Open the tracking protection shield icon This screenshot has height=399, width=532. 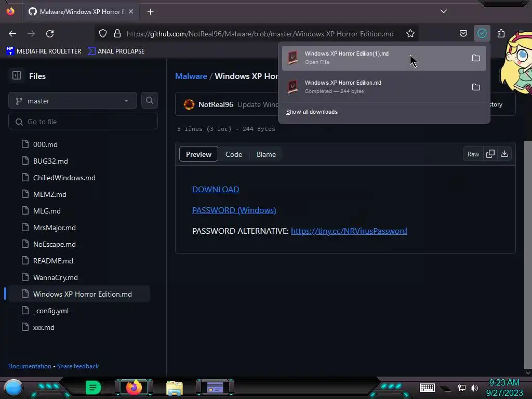coord(103,34)
